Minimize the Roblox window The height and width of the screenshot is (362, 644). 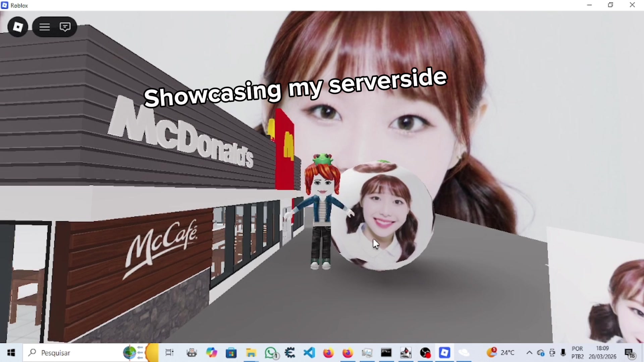pyautogui.click(x=589, y=5)
